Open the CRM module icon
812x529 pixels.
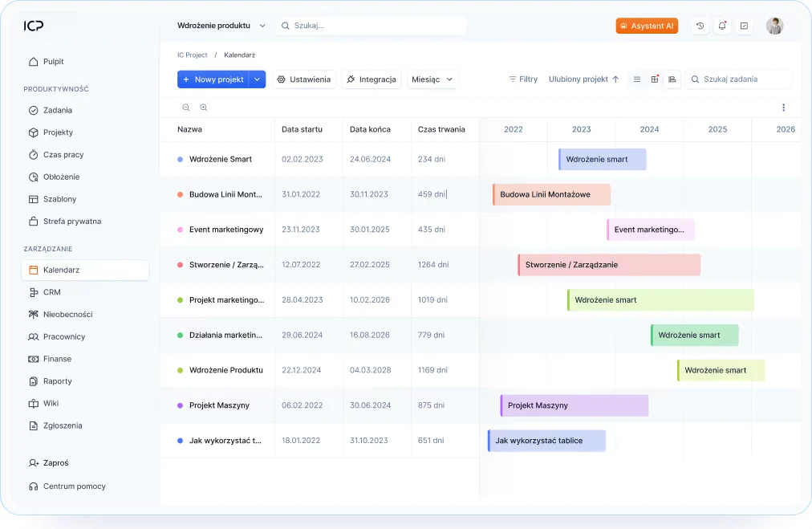[x=34, y=292]
